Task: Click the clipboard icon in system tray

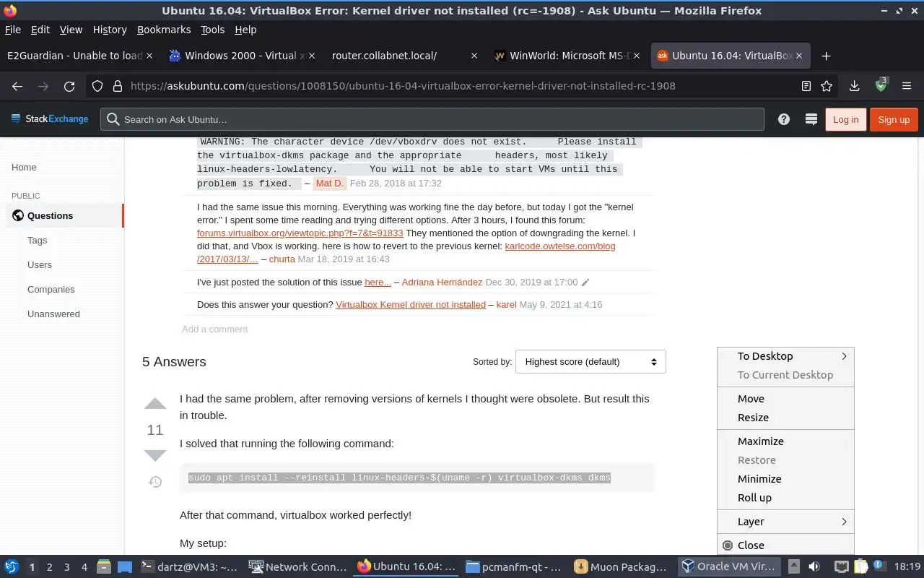Action: pos(860,567)
